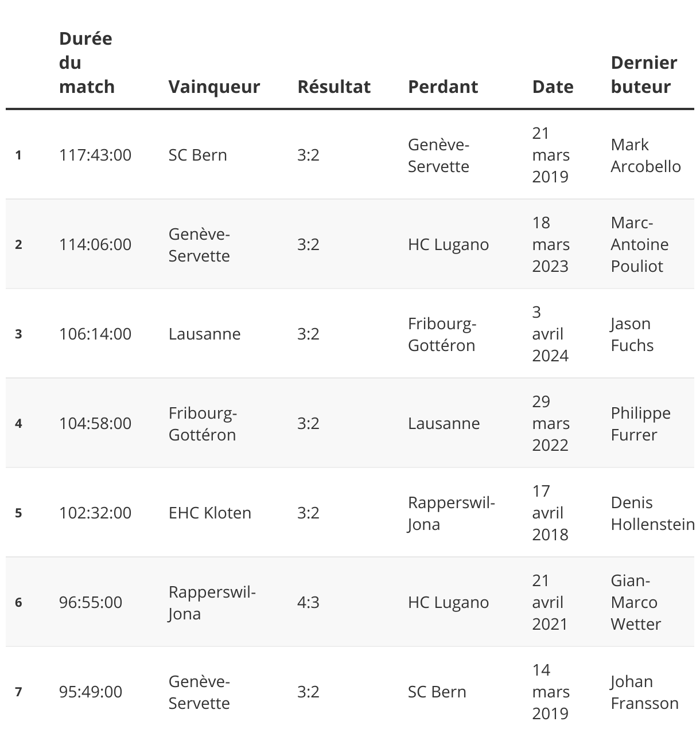Click Gian-Marco Wetter scorer cell
Screen dimensions: 700x741
(636, 602)
